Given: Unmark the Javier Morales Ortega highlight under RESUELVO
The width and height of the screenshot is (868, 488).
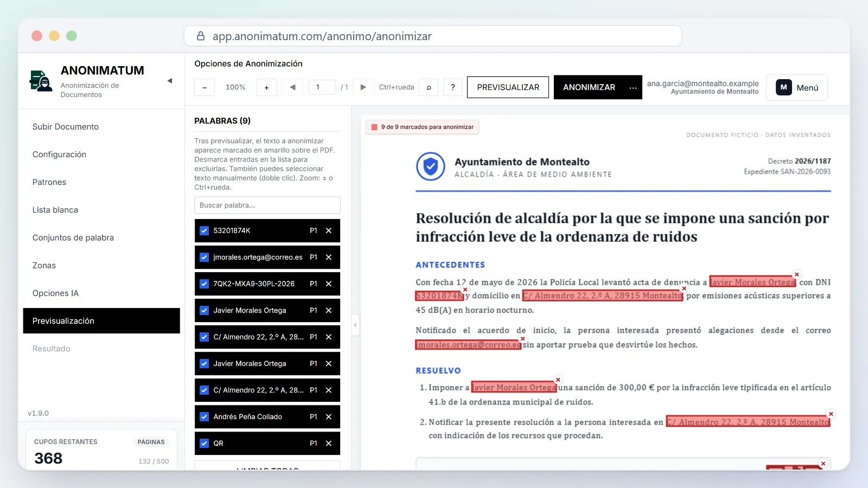Looking at the screenshot, I should click(x=558, y=380).
